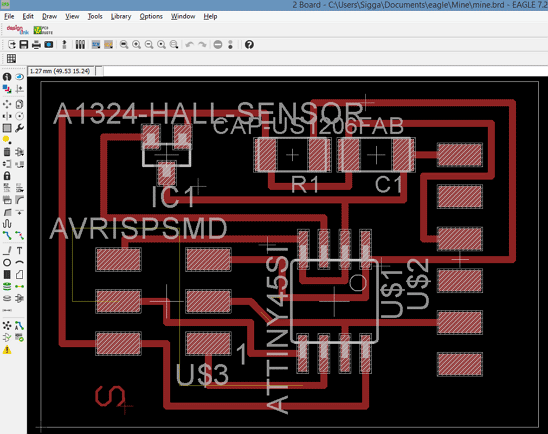This screenshot has height=434, width=548.
Task: Click the R1 label on the board
Action: [305, 185]
